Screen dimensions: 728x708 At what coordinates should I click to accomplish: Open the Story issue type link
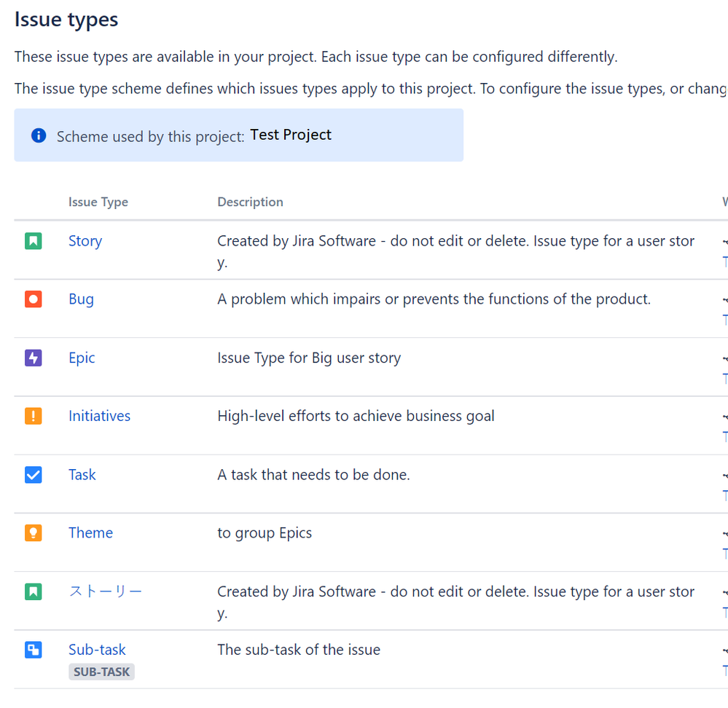[x=85, y=241]
